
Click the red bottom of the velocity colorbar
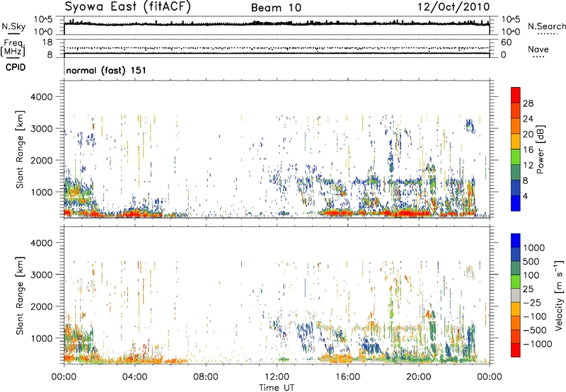516,350
